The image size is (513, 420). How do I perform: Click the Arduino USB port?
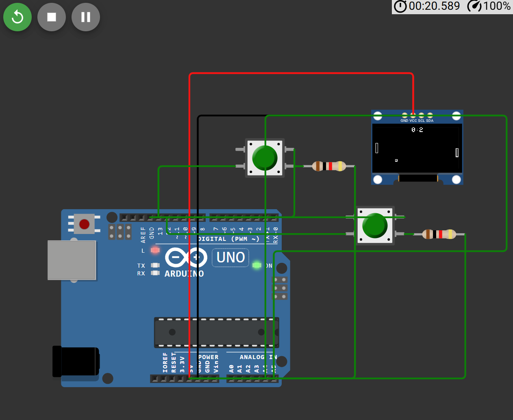coord(72,260)
